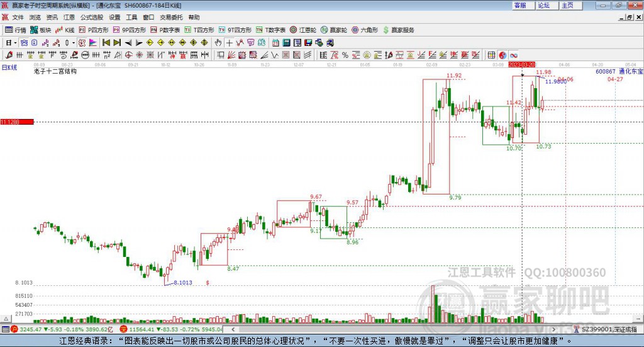
Task: Open the 9P四方形 tool
Action: coord(129,30)
